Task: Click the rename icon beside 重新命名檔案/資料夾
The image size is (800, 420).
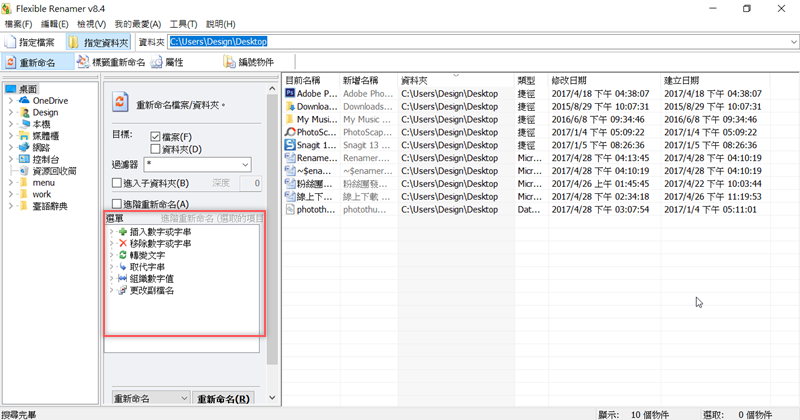Action: click(x=120, y=102)
